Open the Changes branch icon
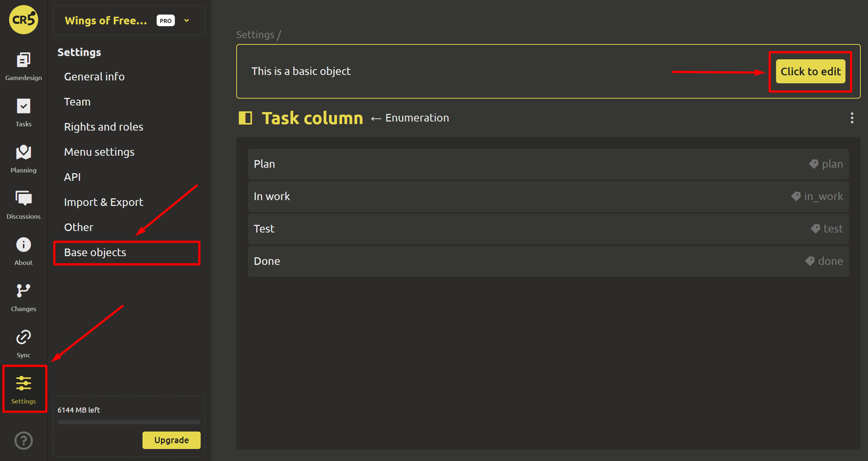 click(x=23, y=291)
